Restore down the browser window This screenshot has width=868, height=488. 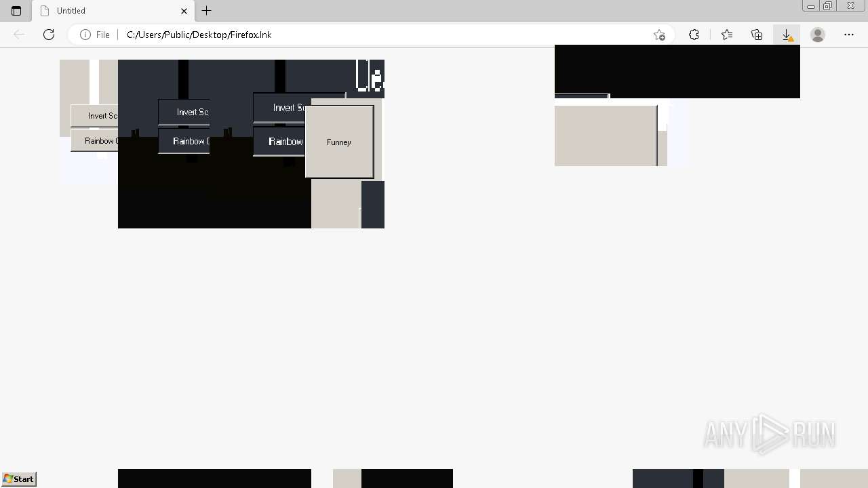tap(828, 6)
